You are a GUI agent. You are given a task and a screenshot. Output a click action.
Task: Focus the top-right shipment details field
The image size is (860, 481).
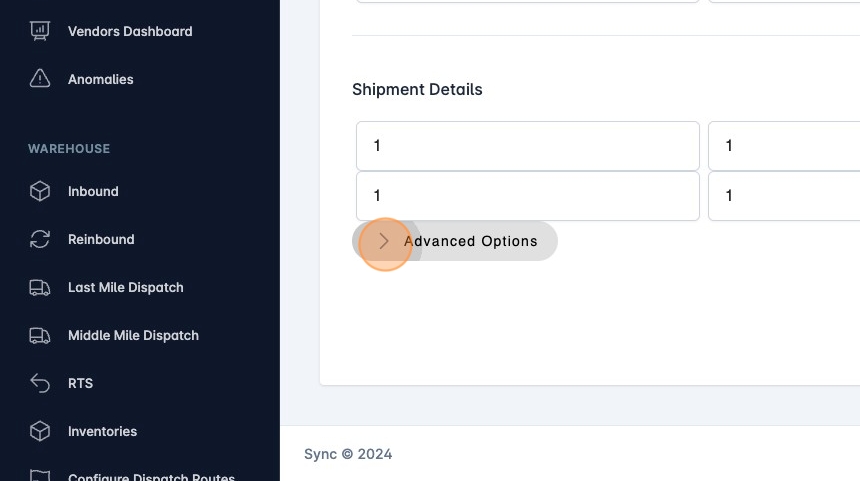tap(784, 146)
